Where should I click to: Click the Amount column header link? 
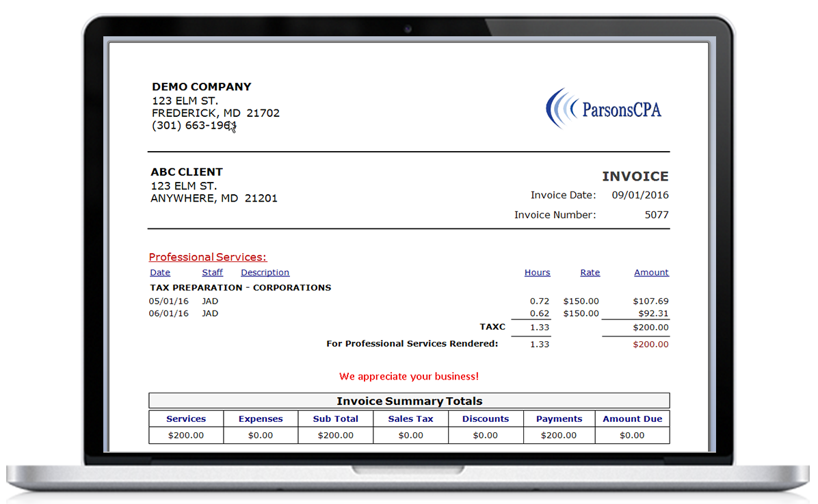coord(651,272)
